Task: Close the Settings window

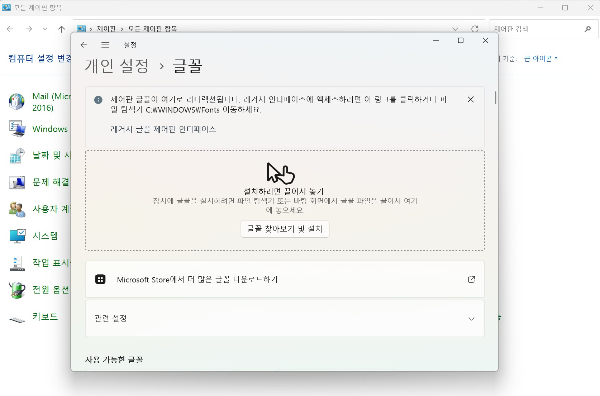Action: [x=485, y=41]
